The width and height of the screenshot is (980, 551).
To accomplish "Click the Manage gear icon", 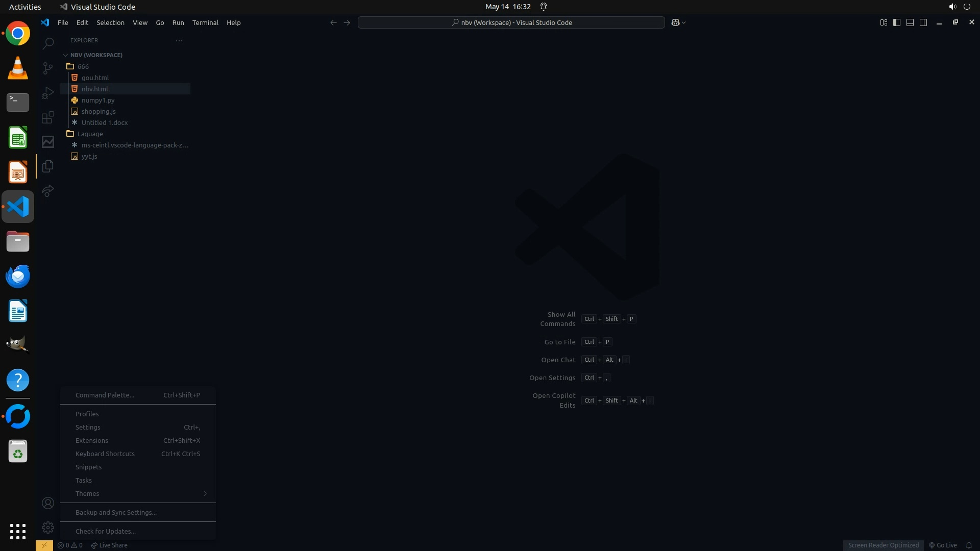I will coord(48,528).
